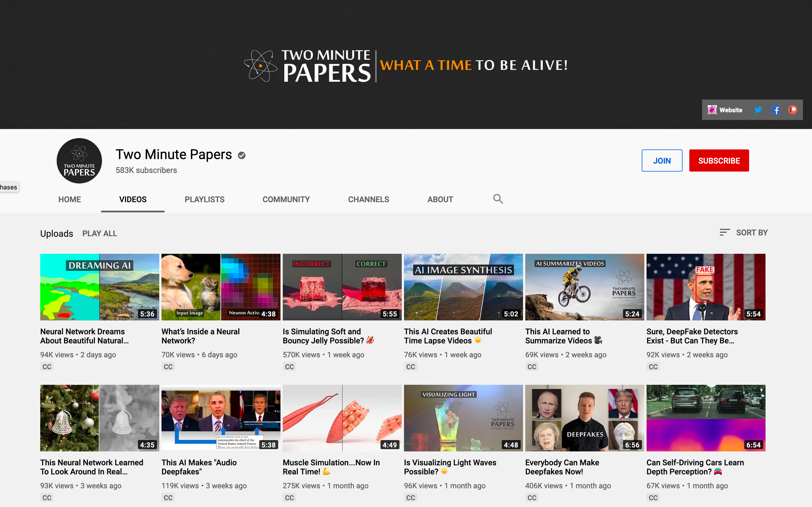Click CC badge under Summarize Videos
The width and height of the screenshot is (812, 507).
pyautogui.click(x=532, y=367)
